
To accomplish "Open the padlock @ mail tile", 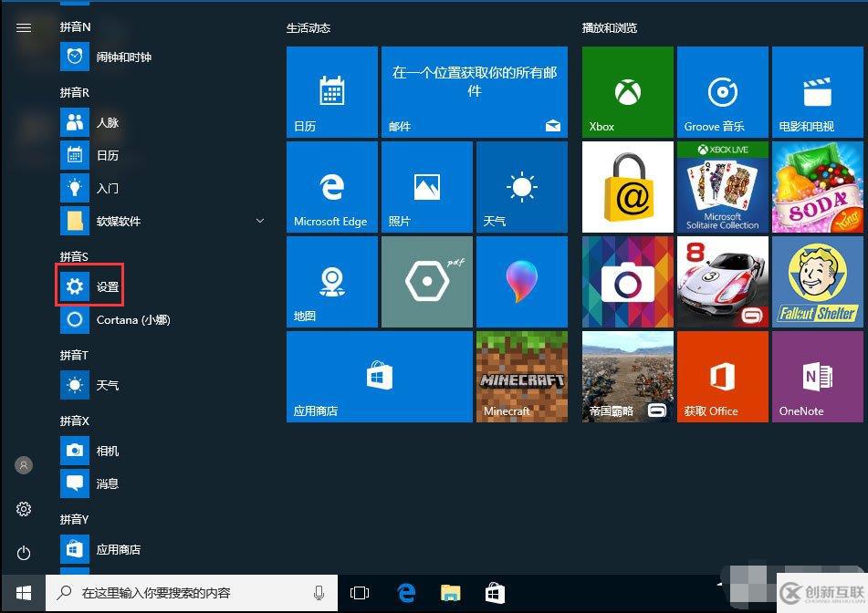I will [x=628, y=187].
